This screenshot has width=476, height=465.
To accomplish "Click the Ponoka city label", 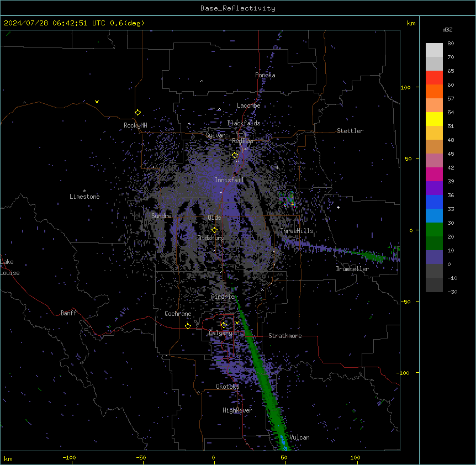I will tap(265, 75).
